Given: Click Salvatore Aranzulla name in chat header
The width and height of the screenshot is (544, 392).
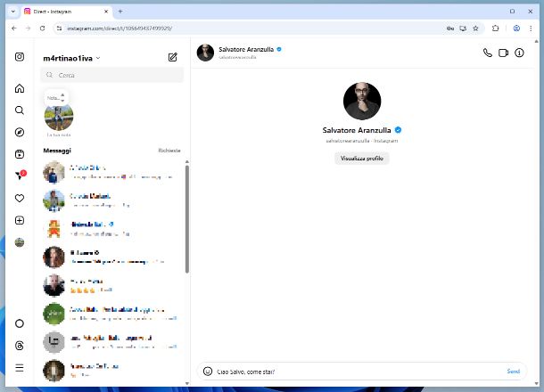Looking at the screenshot, I should pos(246,50).
